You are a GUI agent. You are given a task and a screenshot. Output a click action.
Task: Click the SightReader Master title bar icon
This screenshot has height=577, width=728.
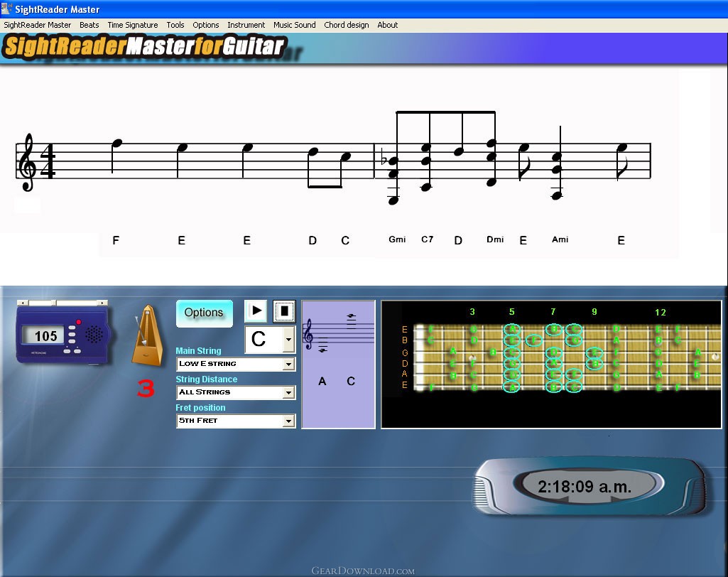tap(6, 9)
